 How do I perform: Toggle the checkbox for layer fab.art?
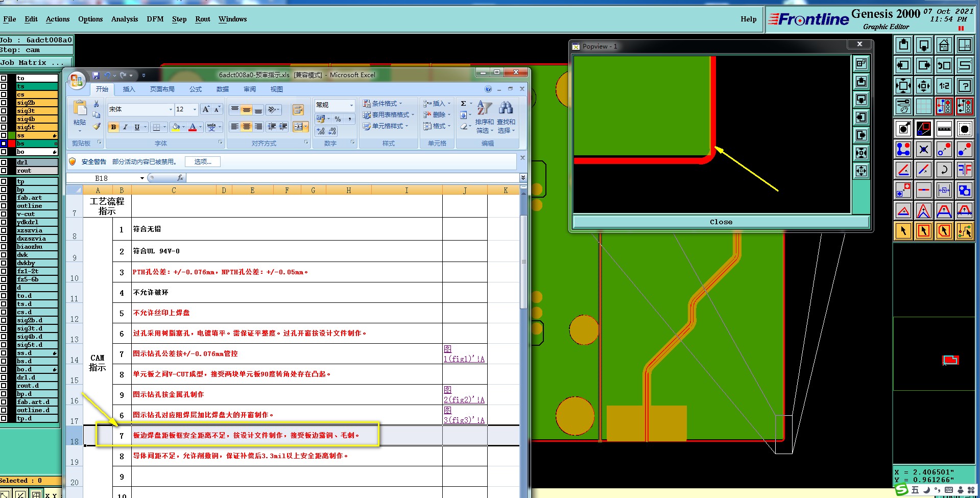(4, 198)
